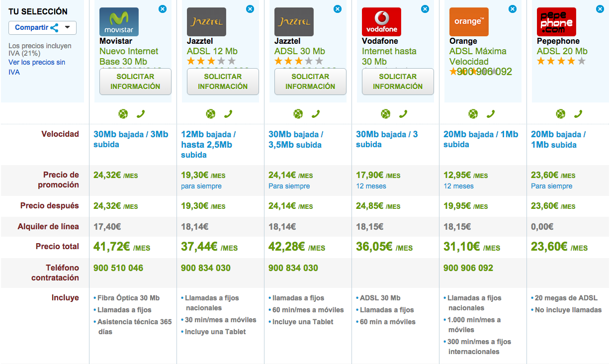Click the Orange logo thumbnail
Viewport: 611px width, 364px height.
(x=469, y=22)
